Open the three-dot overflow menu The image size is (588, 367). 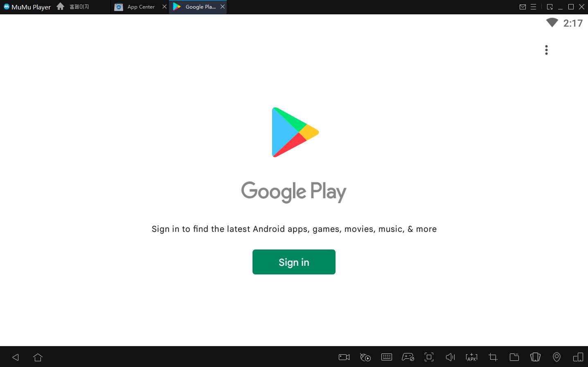tap(546, 50)
